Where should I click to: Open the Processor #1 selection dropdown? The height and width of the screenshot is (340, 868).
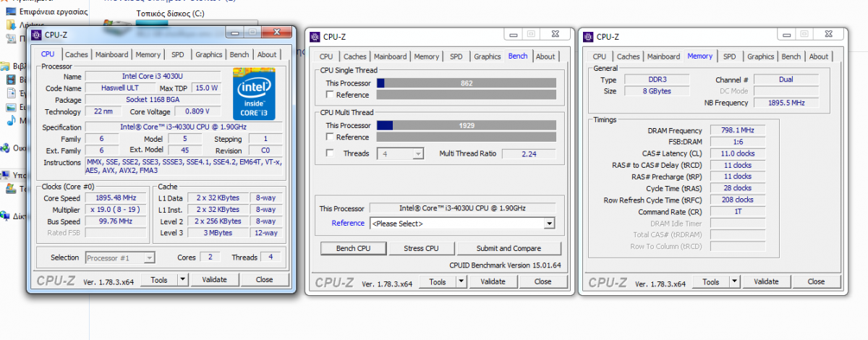[x=120, y=258]
